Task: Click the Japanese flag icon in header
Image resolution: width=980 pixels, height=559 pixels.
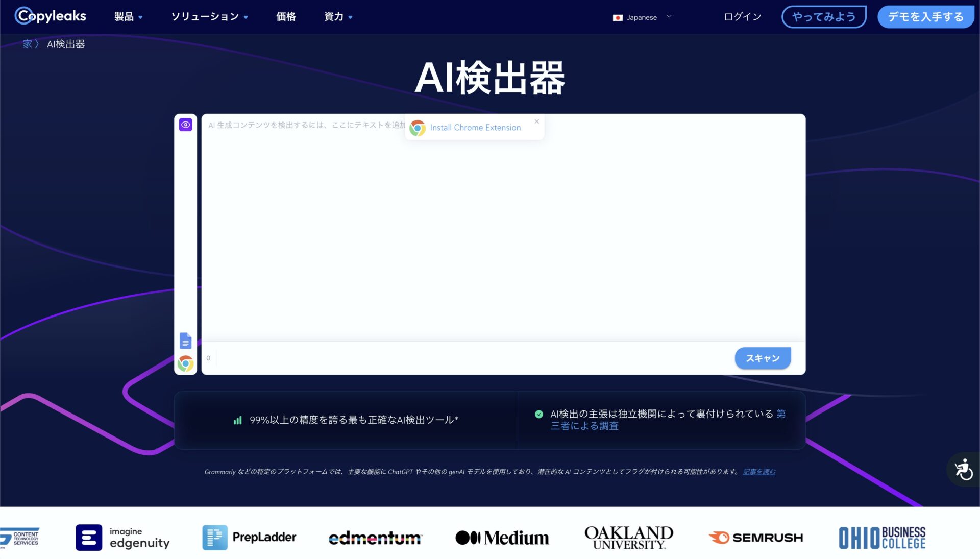Action: pos(618,17)
